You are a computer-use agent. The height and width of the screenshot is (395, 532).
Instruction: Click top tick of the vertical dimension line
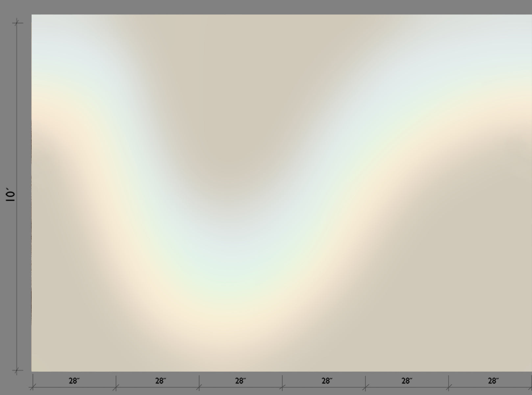pyautogui.click(x=17, y=23)
